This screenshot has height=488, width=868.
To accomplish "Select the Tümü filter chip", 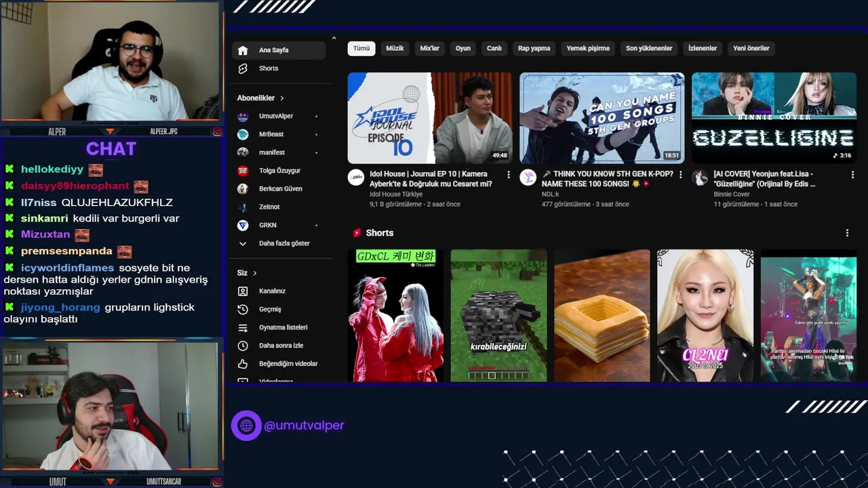I will (x=361, y=49).
